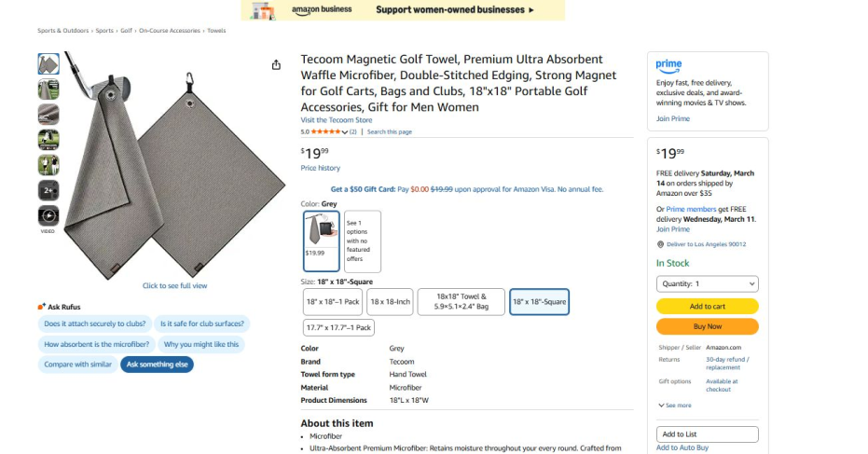
Task: Select the Grey color swatch
Action: click(x=322, y=240)
